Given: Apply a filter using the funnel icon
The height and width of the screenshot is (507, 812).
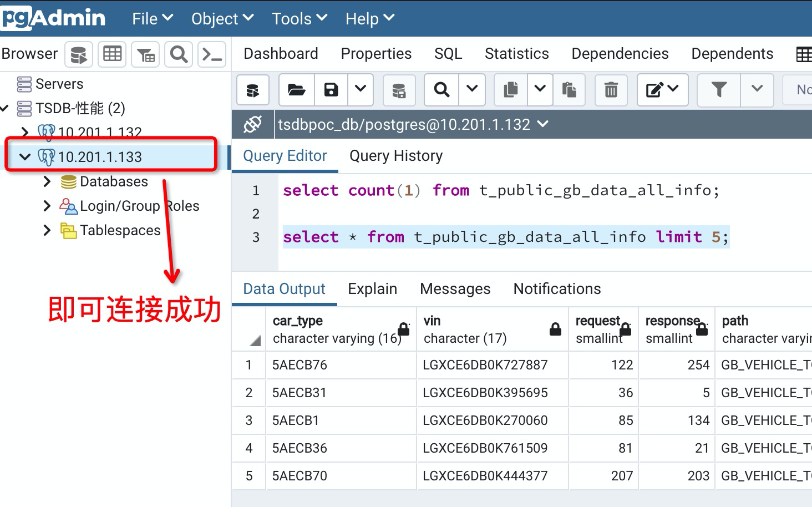Looking at the screenshot, I should pyautogui.click(x=718, y=90).
